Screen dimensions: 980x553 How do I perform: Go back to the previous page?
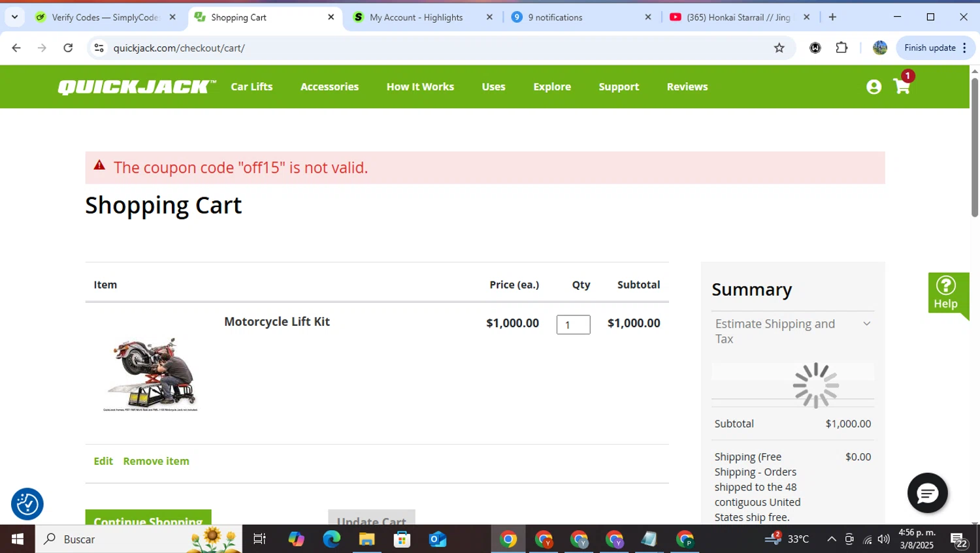click(16, 48)
